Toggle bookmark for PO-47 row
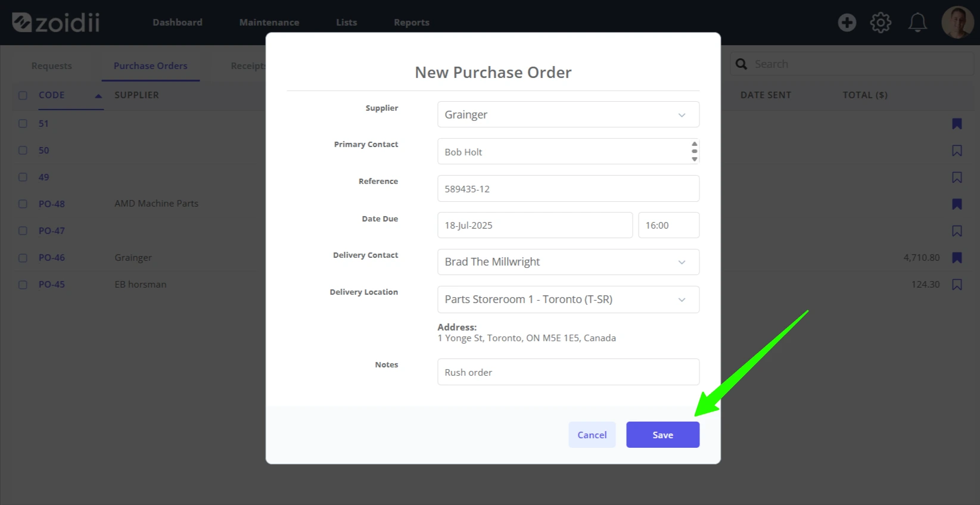The width and height of the screenshot is (980, 505). (x=957, y=231)
